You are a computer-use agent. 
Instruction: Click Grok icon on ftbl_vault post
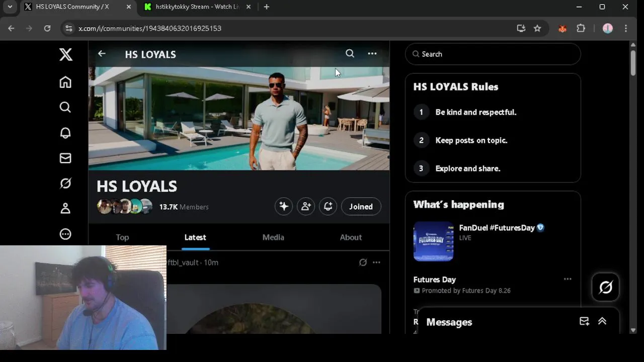point(363,262)
